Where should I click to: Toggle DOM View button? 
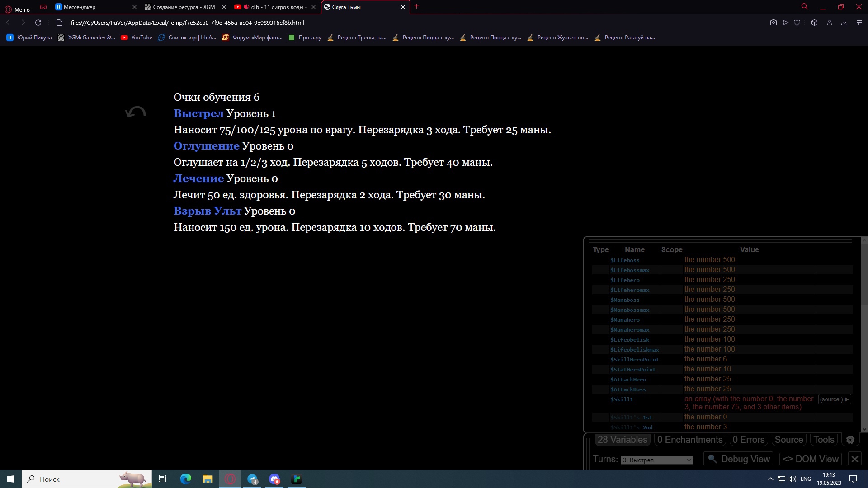(x=810, y=459)
